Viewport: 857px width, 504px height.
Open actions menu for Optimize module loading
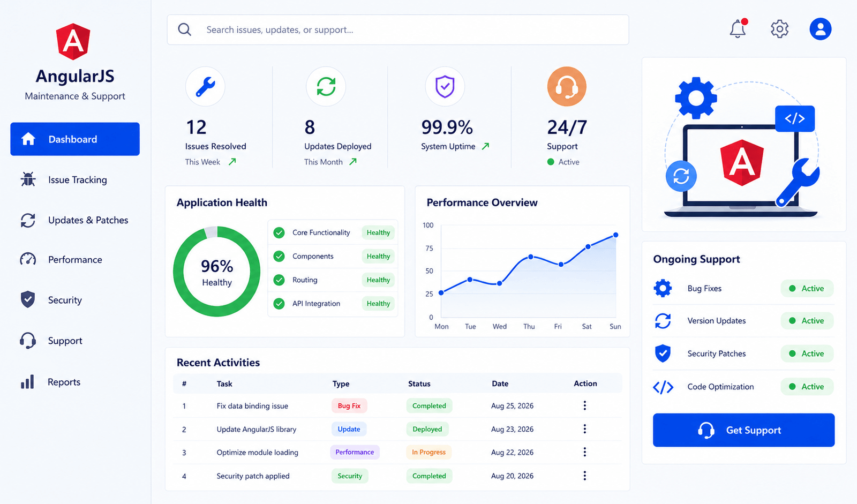coord(585,452)
